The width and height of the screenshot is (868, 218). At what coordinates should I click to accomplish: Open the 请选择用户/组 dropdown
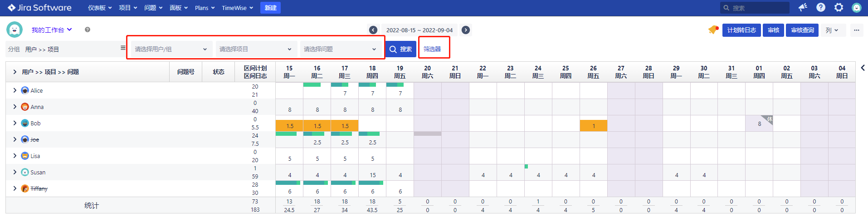[x=171, y=49]
